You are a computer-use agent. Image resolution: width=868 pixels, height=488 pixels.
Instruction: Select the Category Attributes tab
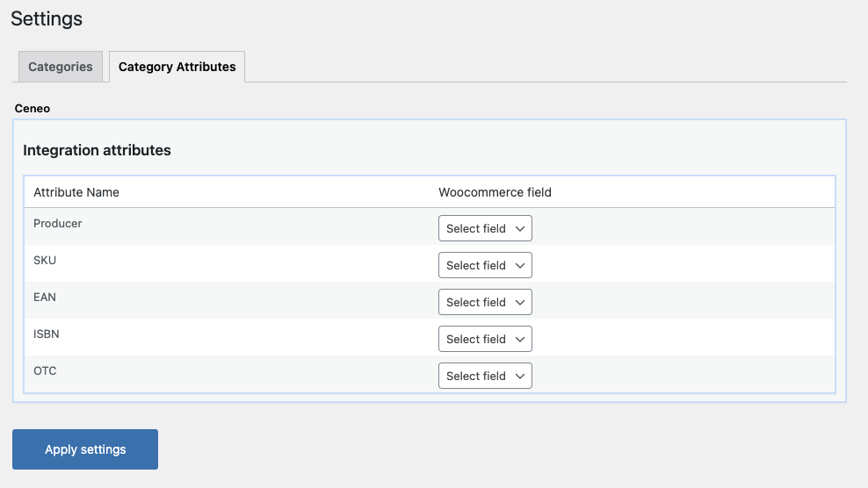(x=177, y=67)
